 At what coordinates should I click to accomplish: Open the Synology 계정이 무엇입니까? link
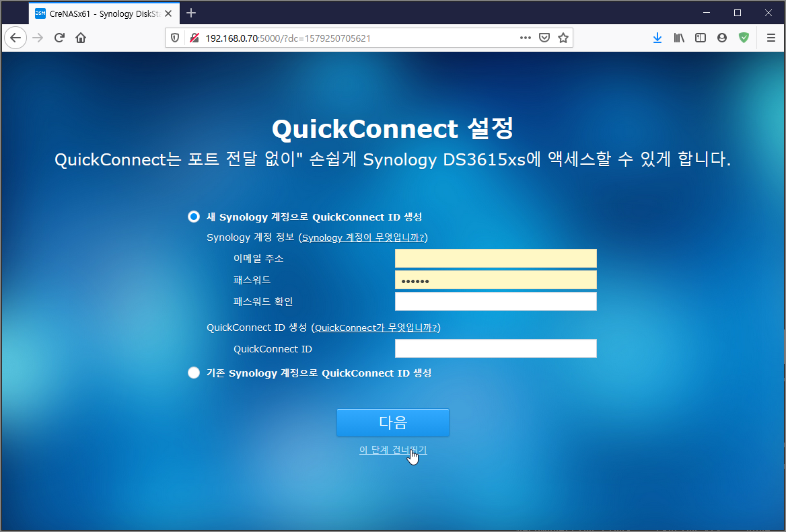(x=363, y=237)
